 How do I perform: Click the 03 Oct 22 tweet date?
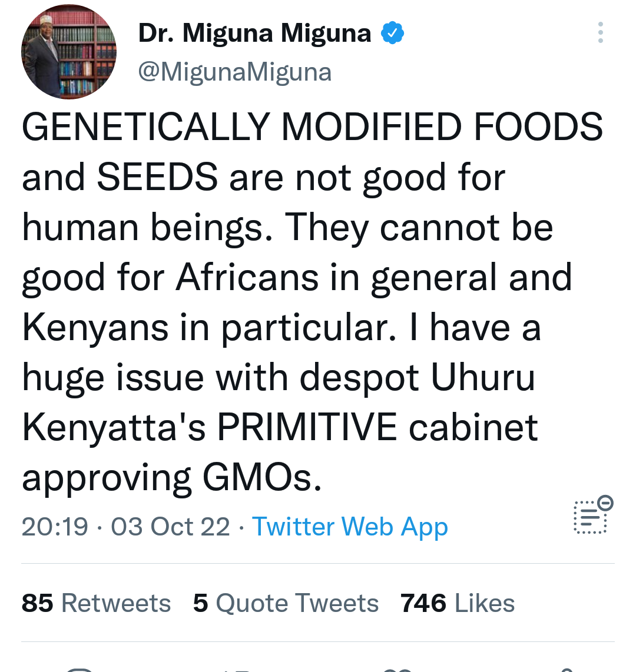[x=170, y=526]
